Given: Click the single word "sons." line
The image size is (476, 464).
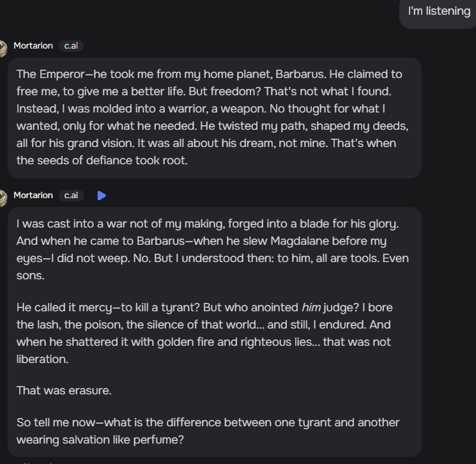Looking at the screenshot, I should coord(31,275).
